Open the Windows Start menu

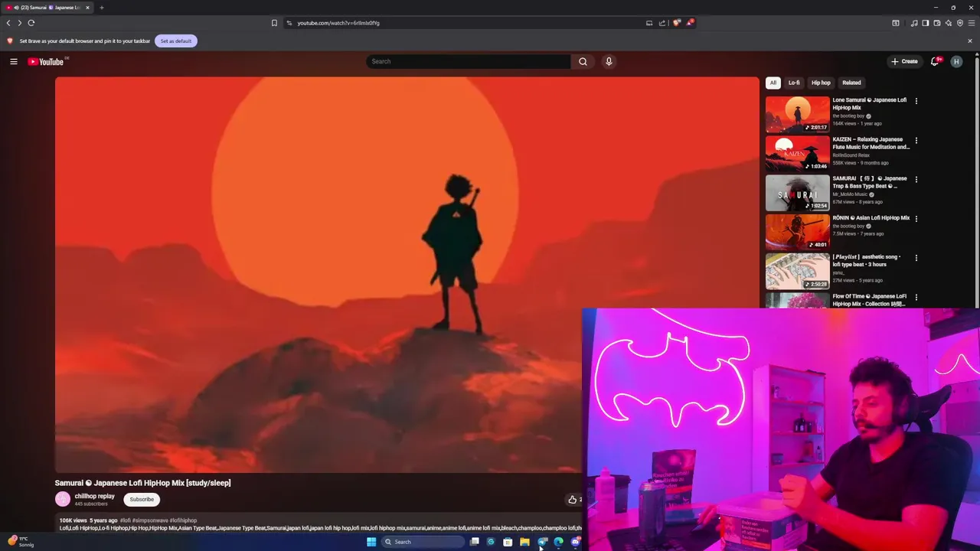tap(371, 542)
